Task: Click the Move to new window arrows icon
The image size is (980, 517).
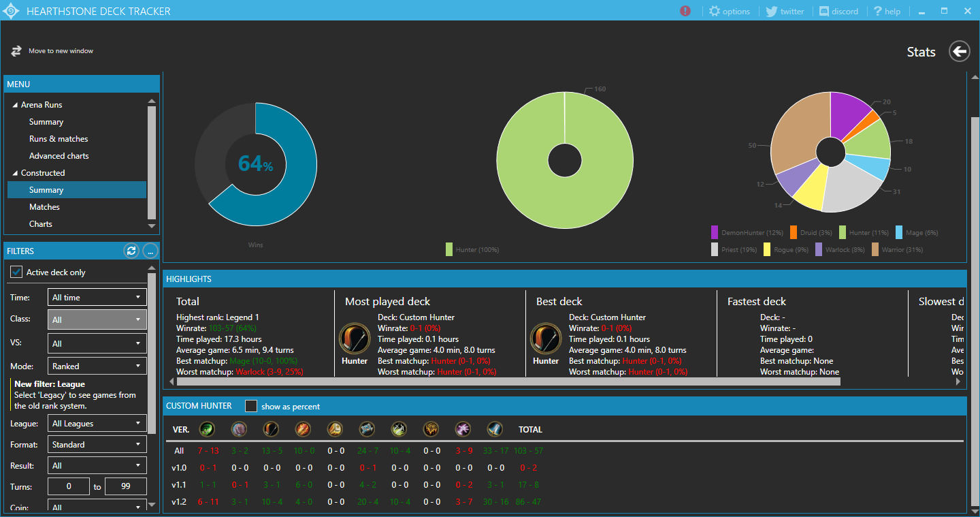Action: coord(16,51)
